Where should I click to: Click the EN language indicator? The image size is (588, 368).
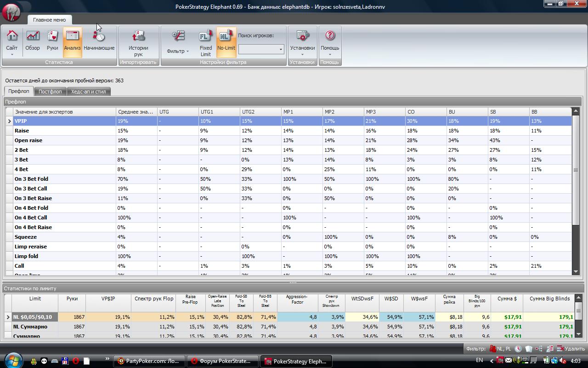[480, 361]
